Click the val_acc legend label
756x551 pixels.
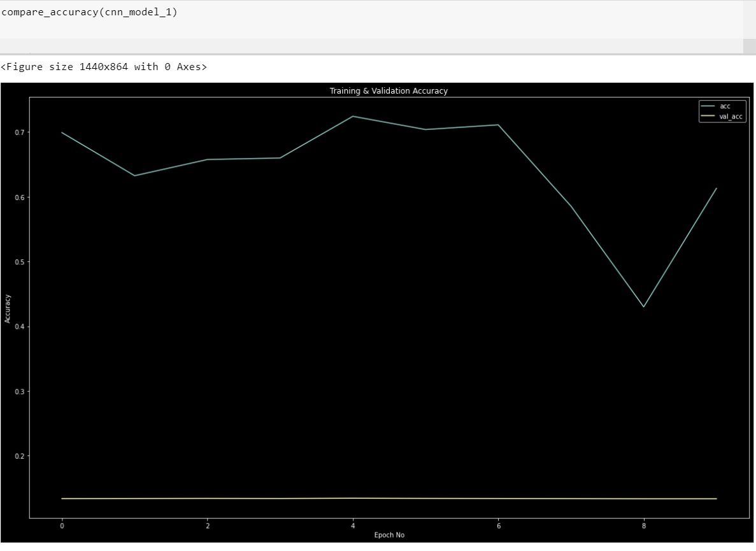pos(731,117)
